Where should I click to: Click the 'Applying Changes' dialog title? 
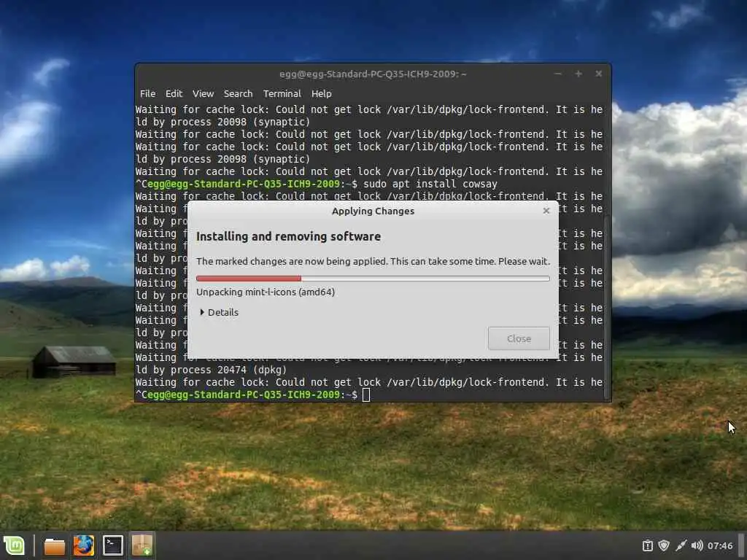pos(373,211)
